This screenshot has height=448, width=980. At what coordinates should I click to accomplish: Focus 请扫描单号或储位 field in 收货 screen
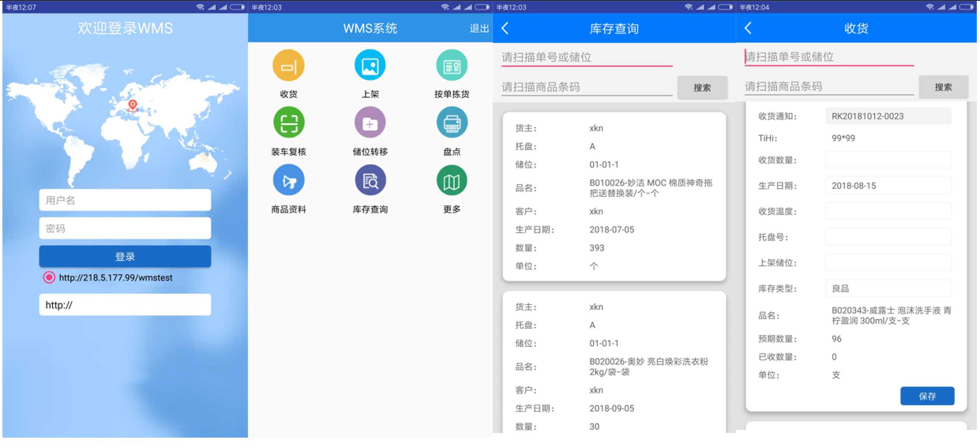pos(829,57)
